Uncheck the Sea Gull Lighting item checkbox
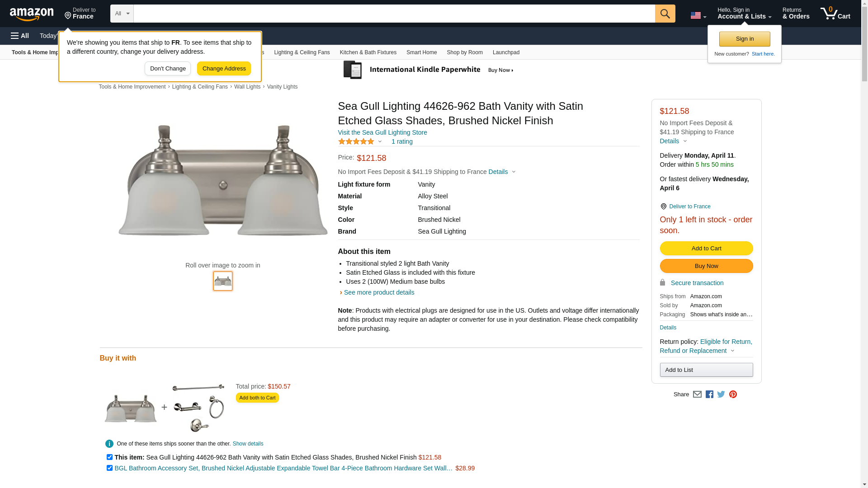Image resolution: width=868 pixels, height=488 pixels. point(109,457)
